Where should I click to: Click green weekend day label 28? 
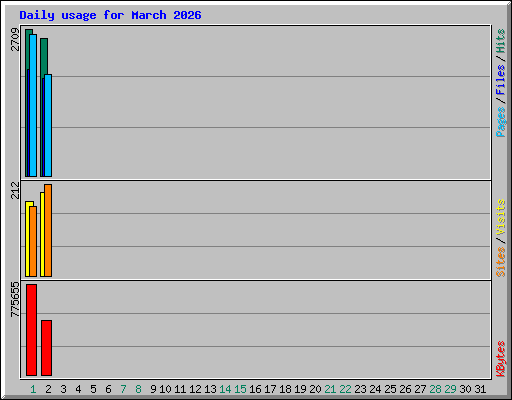435,389
